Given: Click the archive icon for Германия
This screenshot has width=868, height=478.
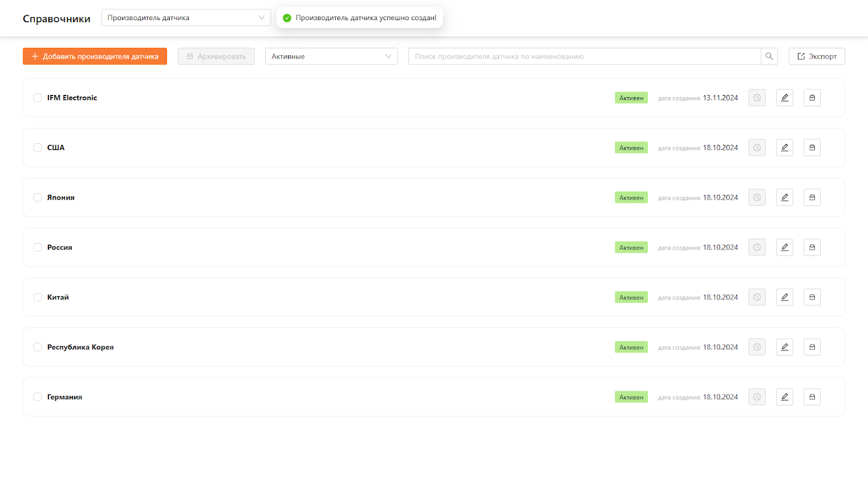Looking at the screenshot, I should click(x=812, y=397).
